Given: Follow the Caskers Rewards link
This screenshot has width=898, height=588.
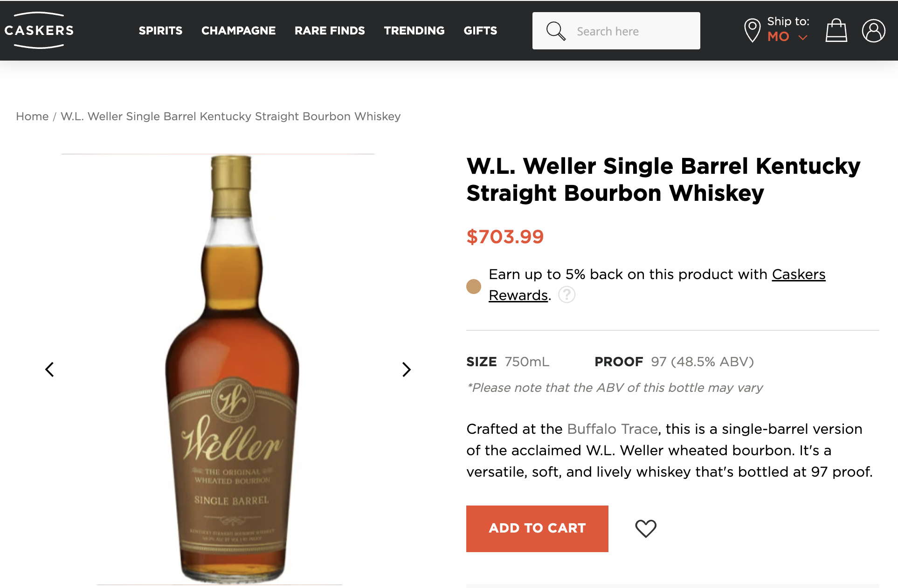Looking at the screenshot, I should 798,274.
